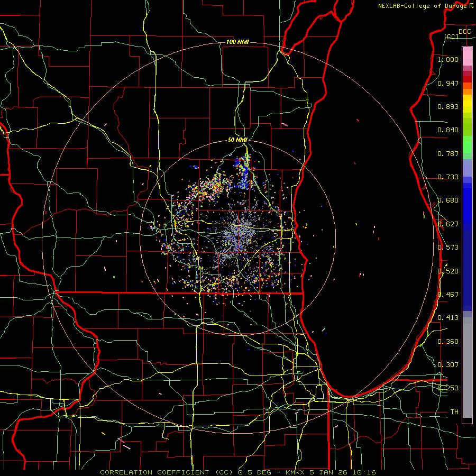This screenshot has height=476, width=476.
Task: Click the 0.947 legend value
Action: (448, 83)
